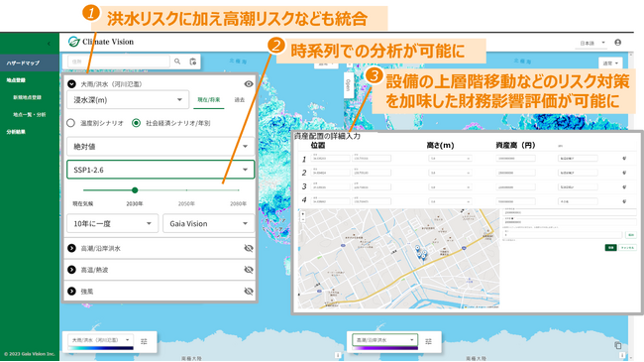Delete asset row 1 with its trash icon
Image resolution: width=644 pixels, height=362 pixels.
coord(624,158)
